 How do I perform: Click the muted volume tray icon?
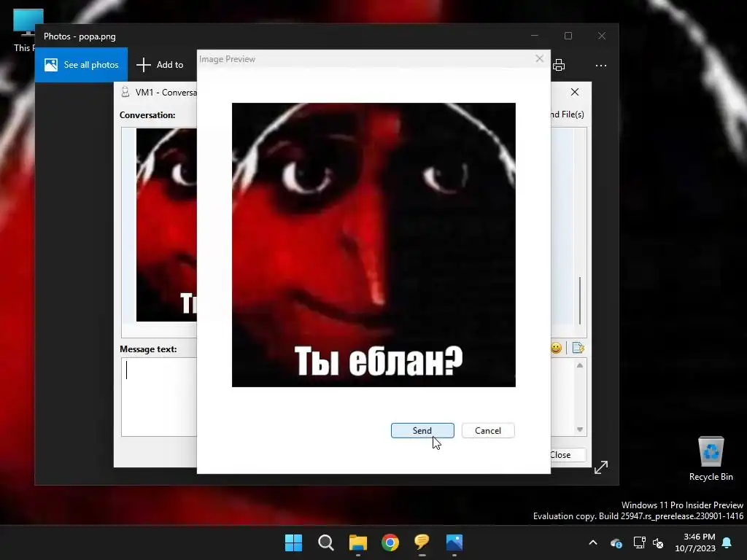658,542
